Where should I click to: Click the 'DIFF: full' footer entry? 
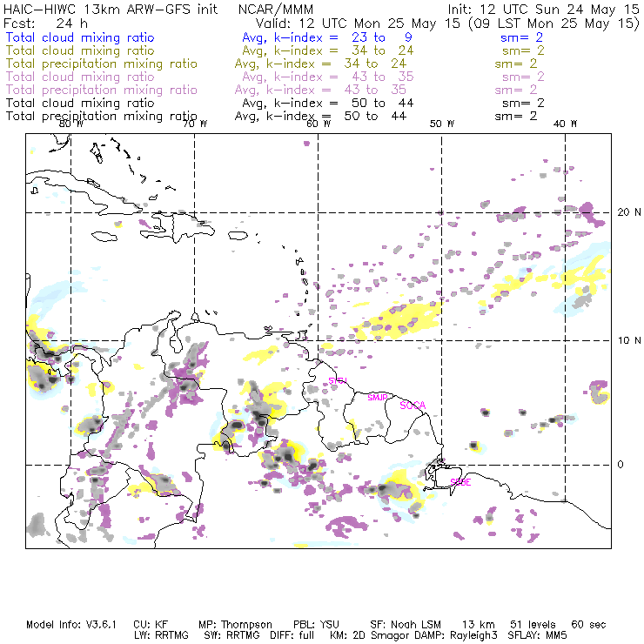[x=292, y=635]
